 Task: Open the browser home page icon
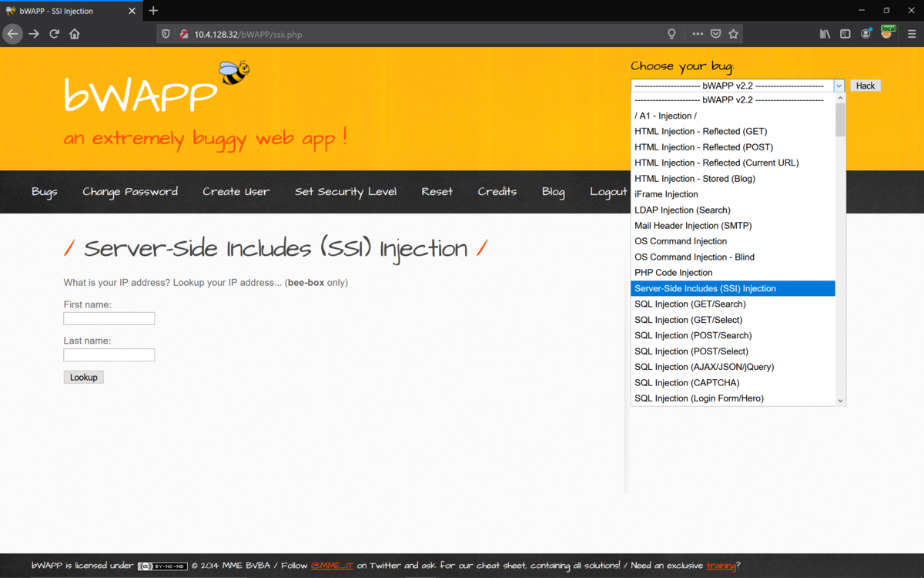(x=75, y=34)
